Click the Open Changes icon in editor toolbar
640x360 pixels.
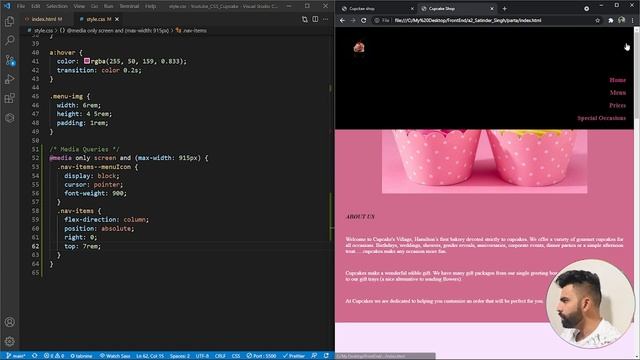(x=304, y=19)
